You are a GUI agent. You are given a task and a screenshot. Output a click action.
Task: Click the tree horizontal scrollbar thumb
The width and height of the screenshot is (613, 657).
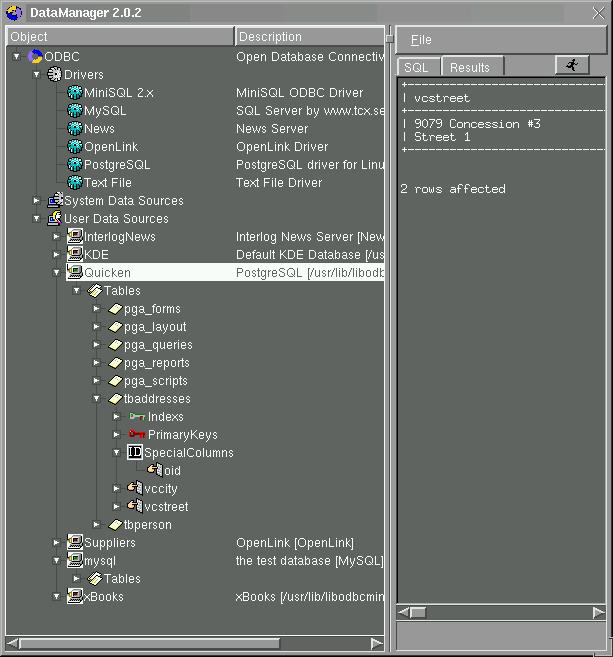pyautogui.click(x=149, y=643)
